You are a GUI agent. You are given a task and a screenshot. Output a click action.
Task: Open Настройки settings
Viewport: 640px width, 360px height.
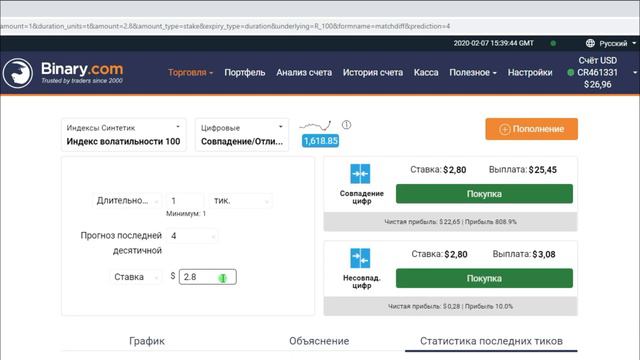pos(530,73)
